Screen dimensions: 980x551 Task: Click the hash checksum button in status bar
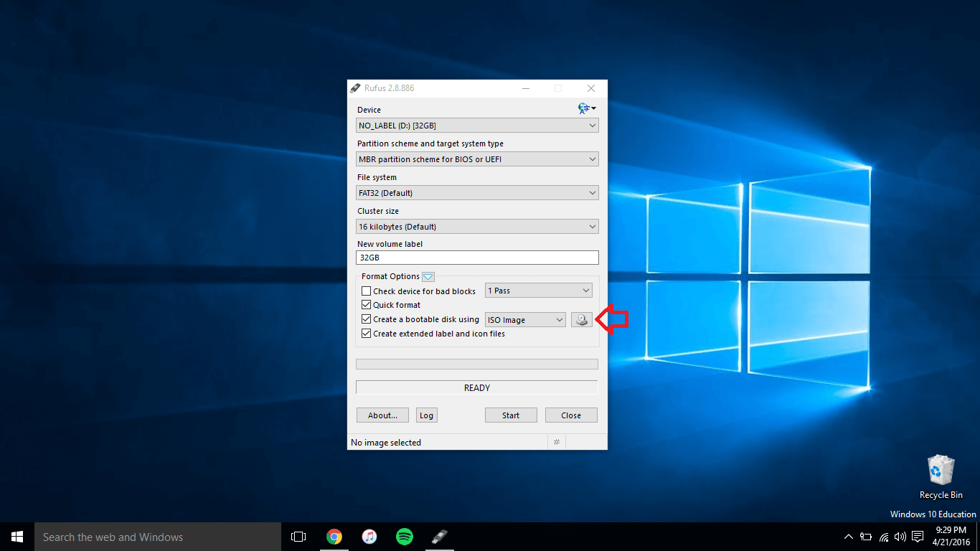click(x=557, y=443)
